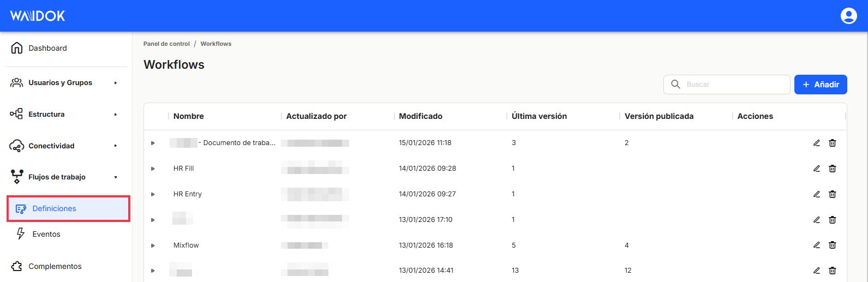Delete the workflow modified 15/01/2026 11:18

(832, 143)
